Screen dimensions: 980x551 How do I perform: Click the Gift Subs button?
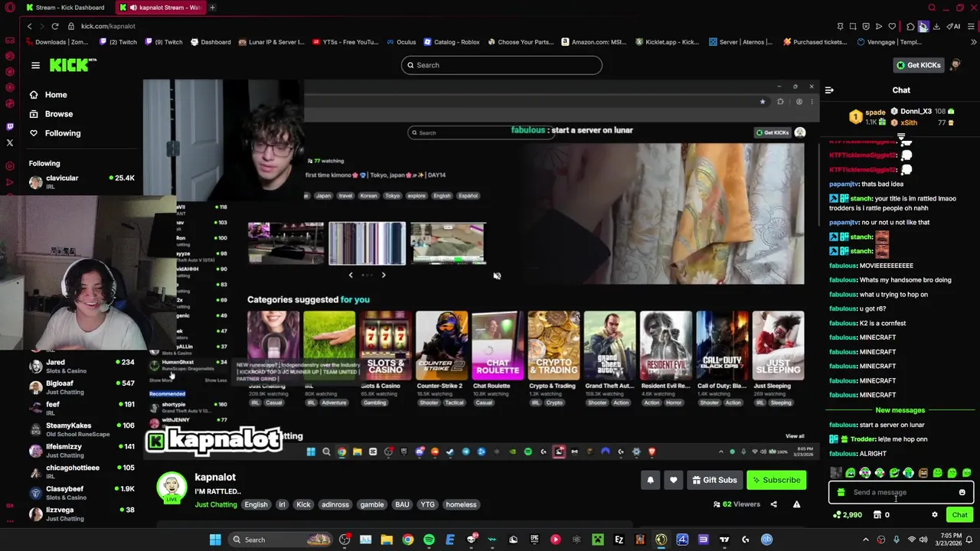tap(714, 480)
